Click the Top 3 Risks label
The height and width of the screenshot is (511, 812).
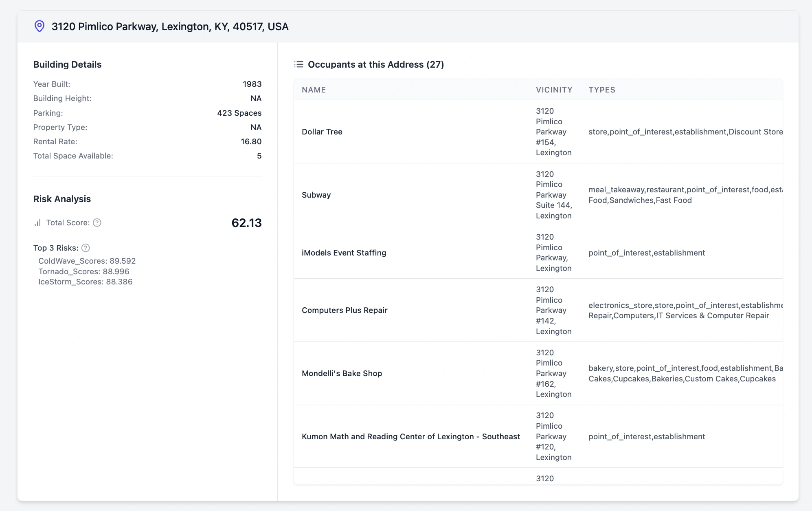coord(56,248)
